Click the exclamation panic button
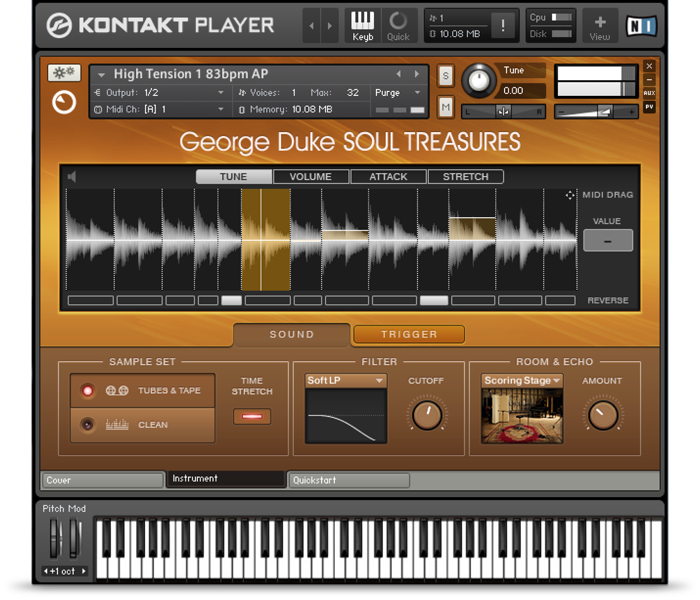700x600 pixels. (503, 25)
